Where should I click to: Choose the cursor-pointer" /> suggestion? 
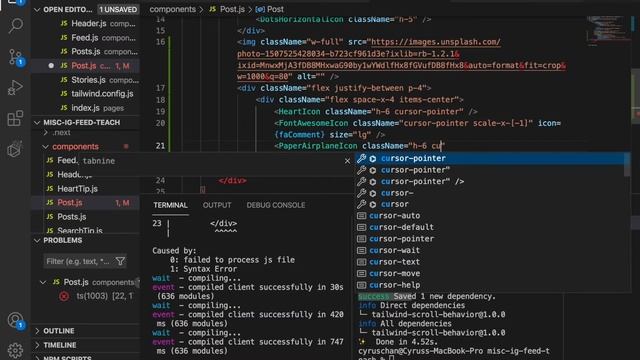(x=490, y=181)
